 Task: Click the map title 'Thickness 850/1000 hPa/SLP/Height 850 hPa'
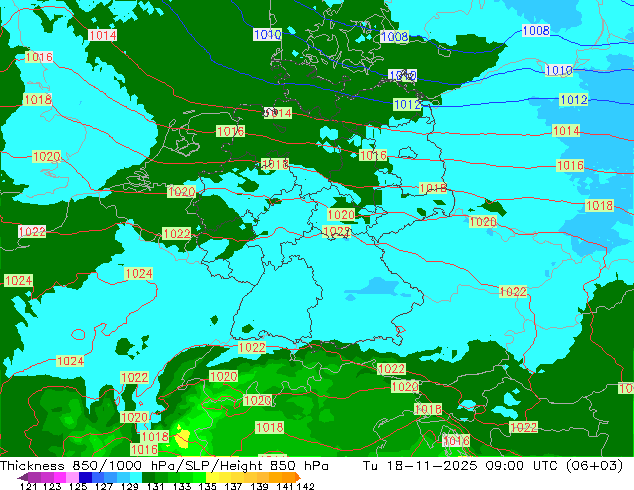click(164, 465)
